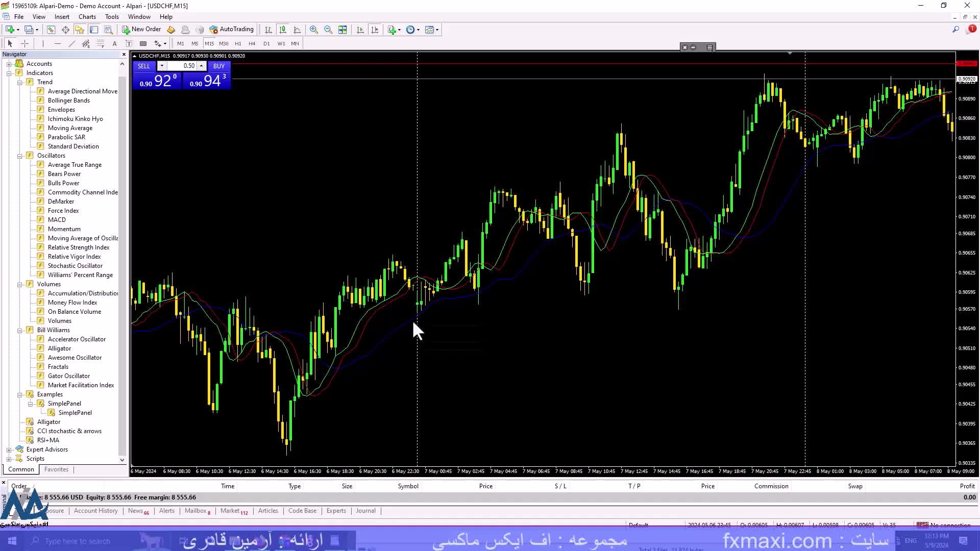Image resolution: width=980 pixels, height=551 pixels.
Task: Select the Fibonacci Retracement tool
Action: (100, 44)
